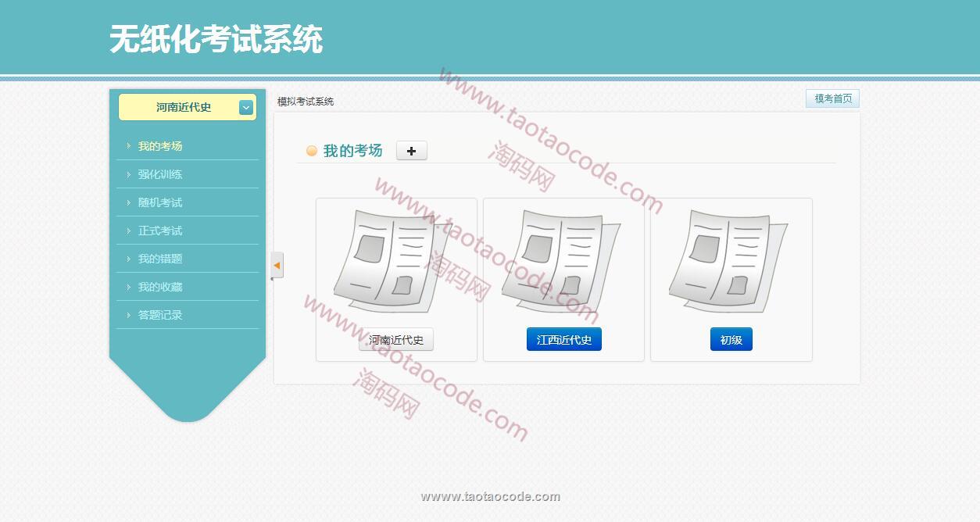This screenshot has height=522, width=980.
Task: Click the orange circle next to 我的考场 heading
Action: [x=312, y=151]
